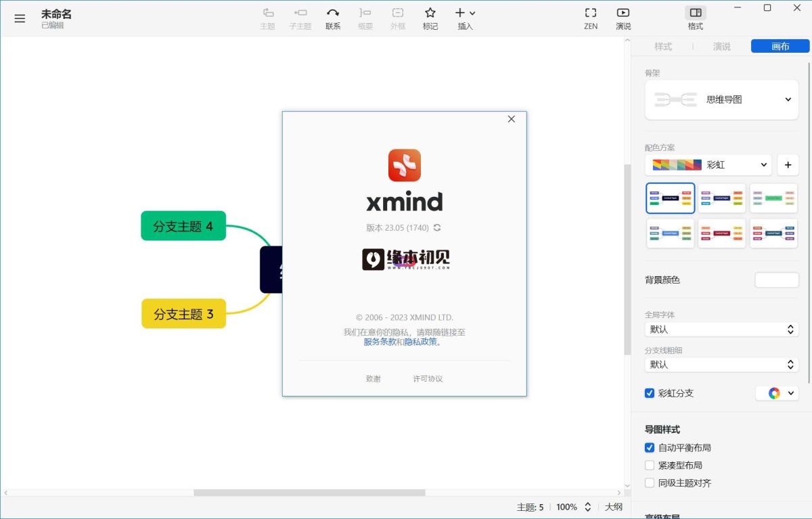
Task: Insert a relationship (联系) line
Action: [333, 18]
